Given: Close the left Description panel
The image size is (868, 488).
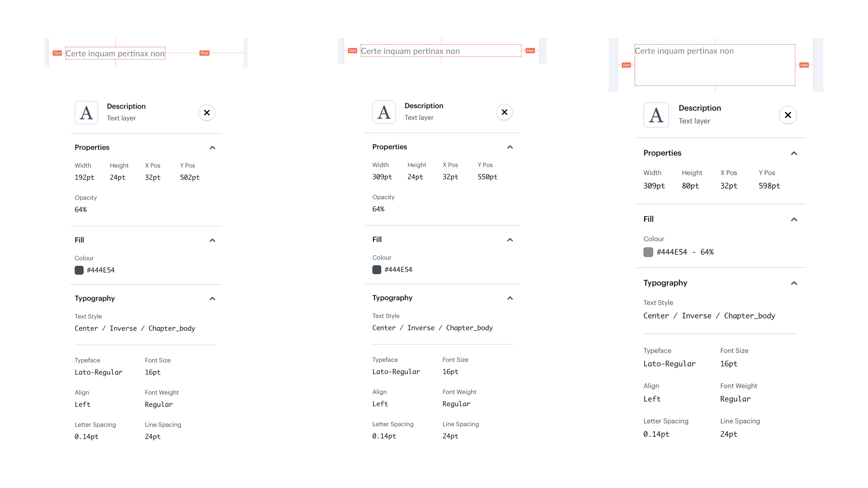Looking at the screenshot, I should 207,112.
